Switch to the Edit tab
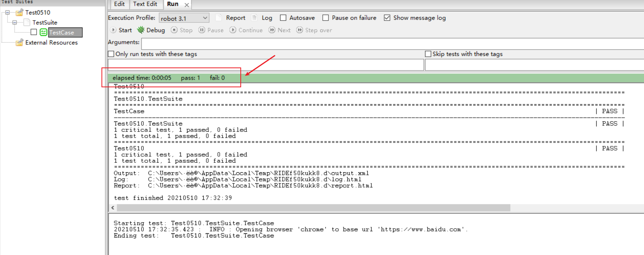The image size is (644, 255). click(x=119, y=4)
